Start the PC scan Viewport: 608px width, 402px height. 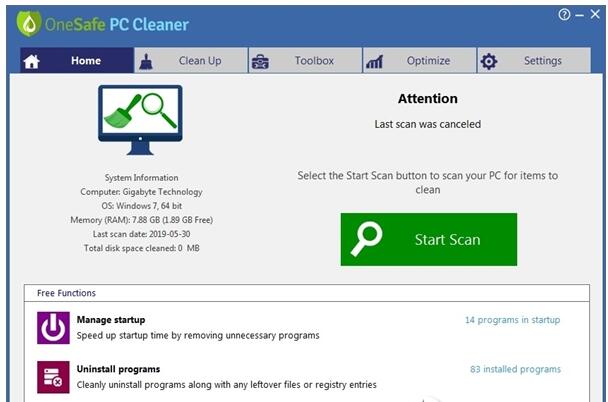[x=429, y=239]
